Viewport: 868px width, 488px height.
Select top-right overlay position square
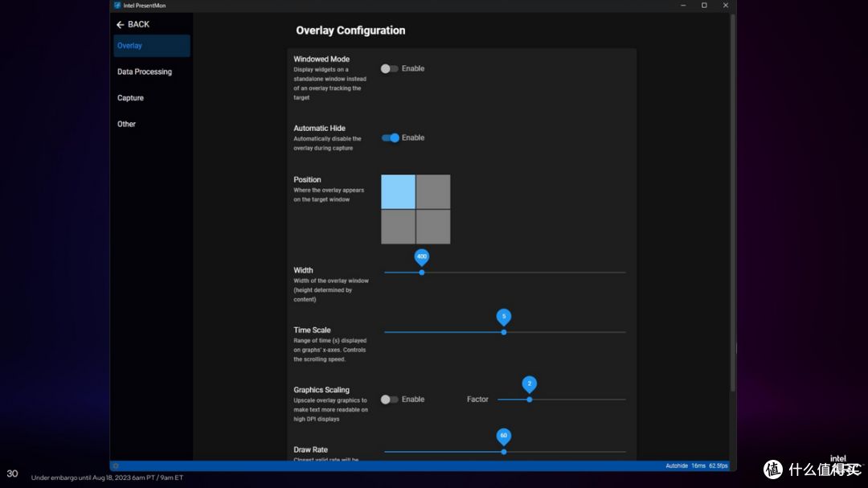[433, 191]
